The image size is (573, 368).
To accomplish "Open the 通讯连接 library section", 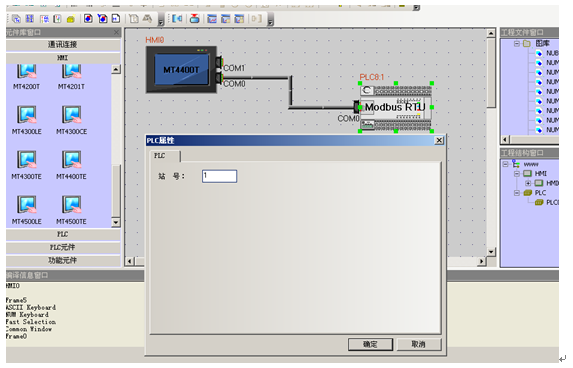I will pos(63,45).
